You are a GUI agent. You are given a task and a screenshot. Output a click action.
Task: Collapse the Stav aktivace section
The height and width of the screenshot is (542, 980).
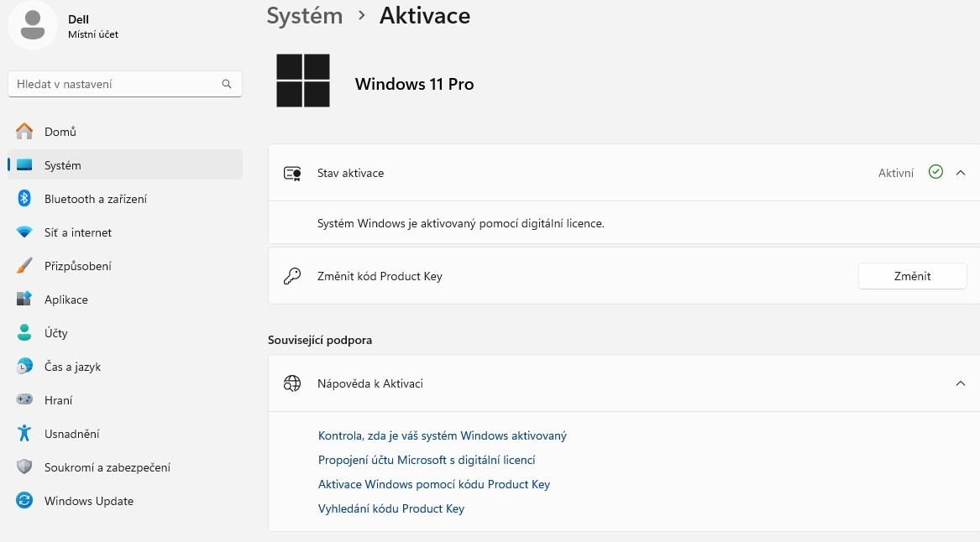[961, 173]
